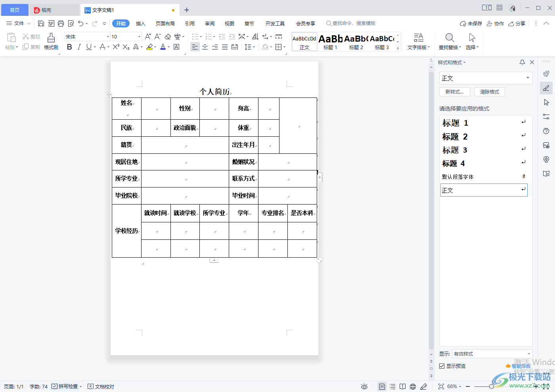The width and height of the screenshot is (555, 392).
Task: Switch to Web layout view in status bar
Action: [x=413, y=386]
